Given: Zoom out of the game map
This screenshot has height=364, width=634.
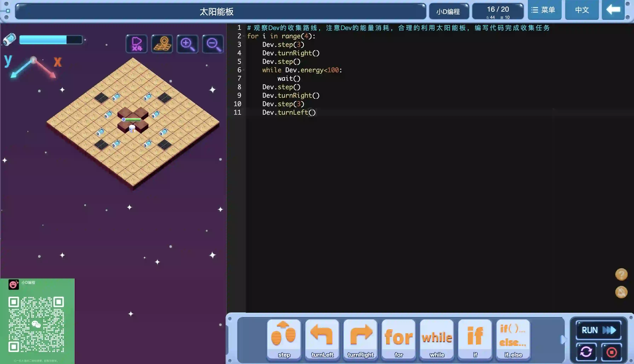Looking at the screenshot, I should (213, 44).
